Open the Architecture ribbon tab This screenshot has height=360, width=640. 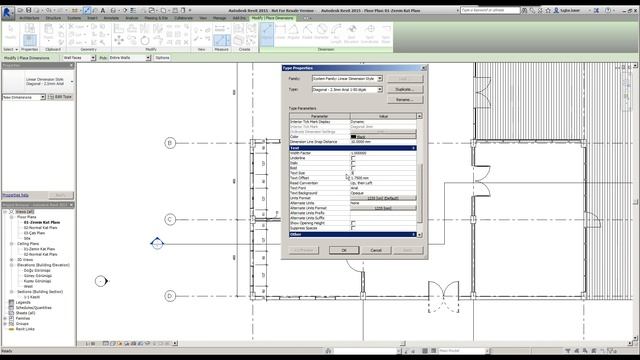coord(29,18)
